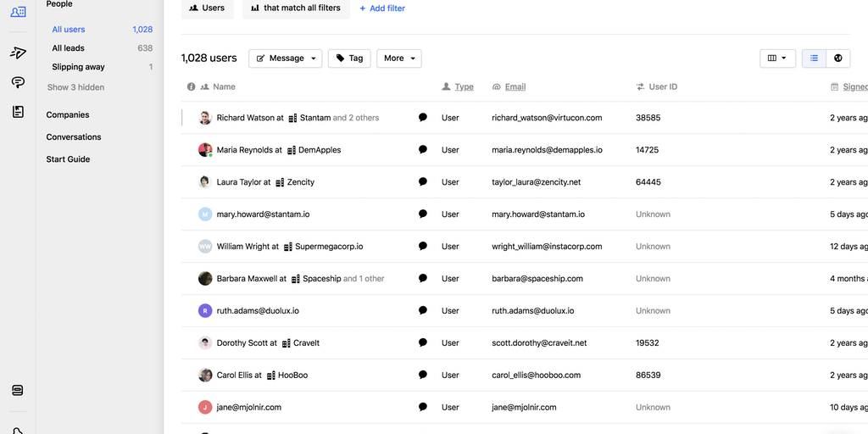Viewport: 868px width, 434px height.
Task: Select All leads in sidebar
Action: 69,48
